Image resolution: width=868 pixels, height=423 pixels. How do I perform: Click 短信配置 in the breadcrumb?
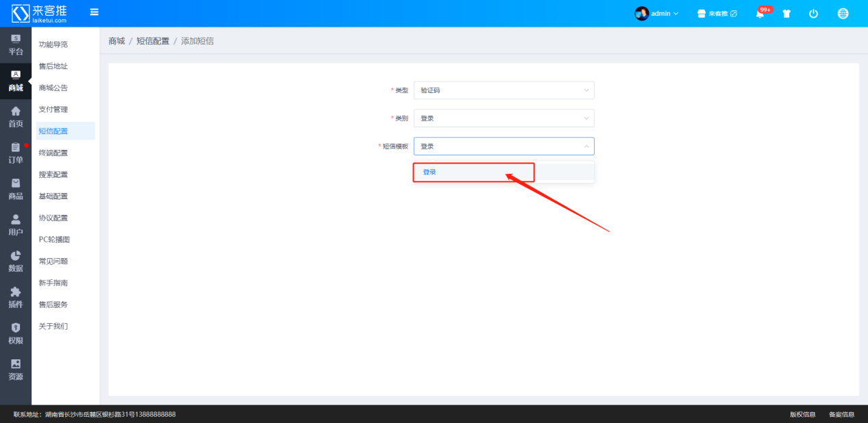153,41
